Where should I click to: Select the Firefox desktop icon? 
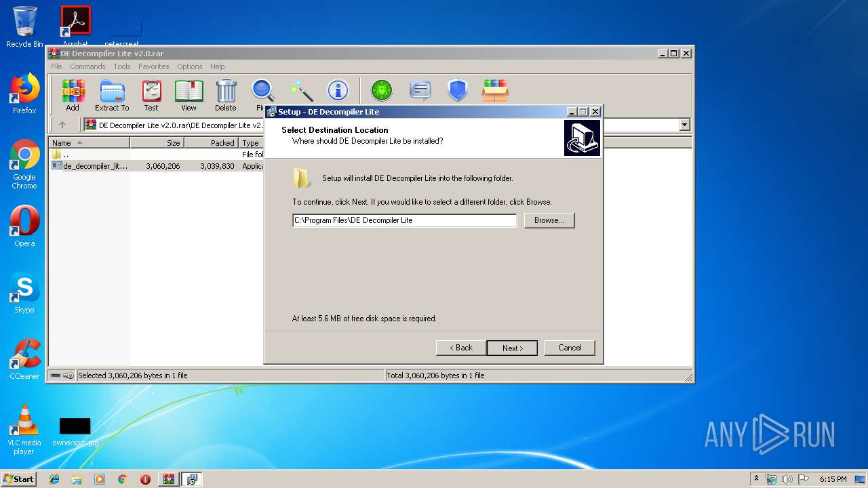point(24,94)
